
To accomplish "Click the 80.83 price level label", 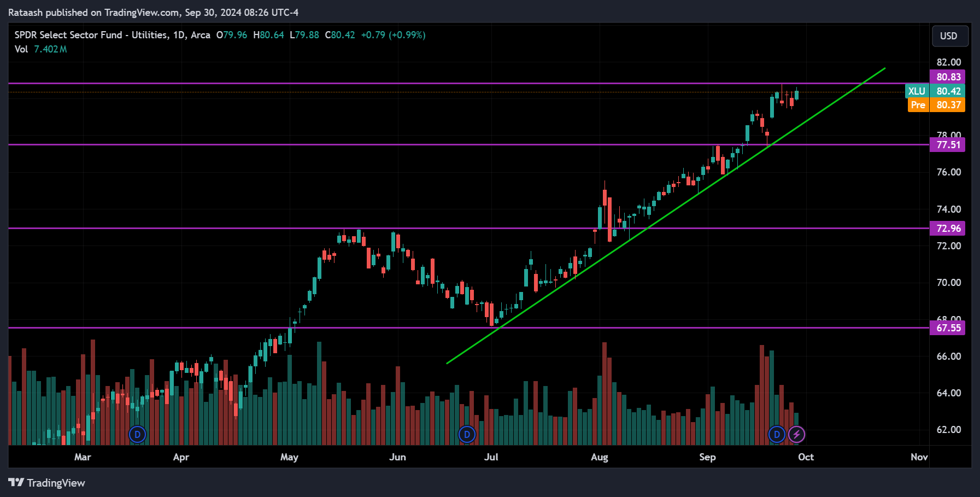I will 948,77.
